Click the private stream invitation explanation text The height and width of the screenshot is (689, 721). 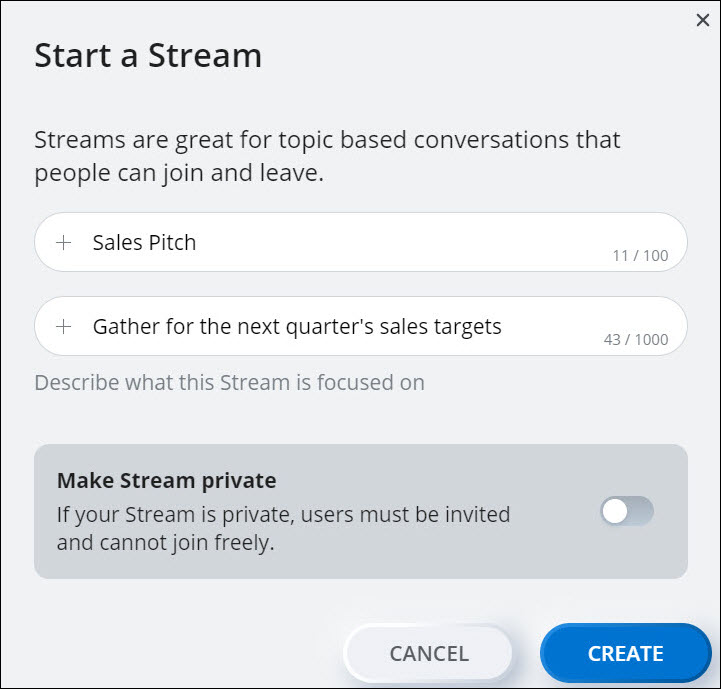pos(283,529)
